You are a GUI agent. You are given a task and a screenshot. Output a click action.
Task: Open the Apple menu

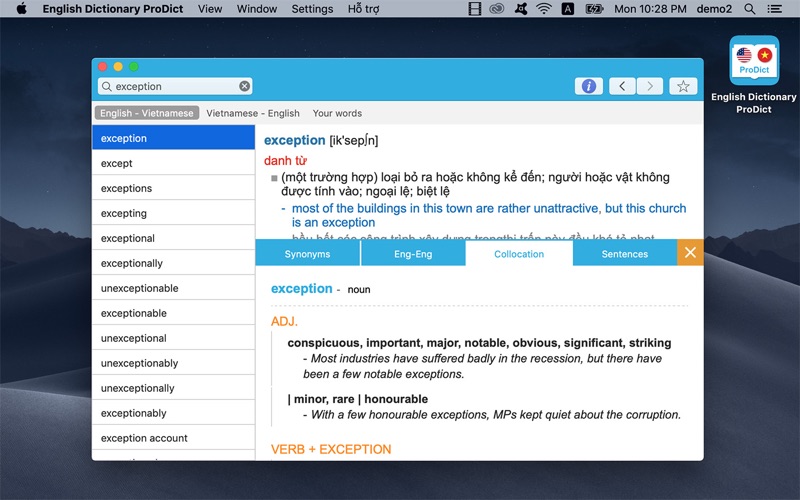pyautogui.click(x=21, y=9)
